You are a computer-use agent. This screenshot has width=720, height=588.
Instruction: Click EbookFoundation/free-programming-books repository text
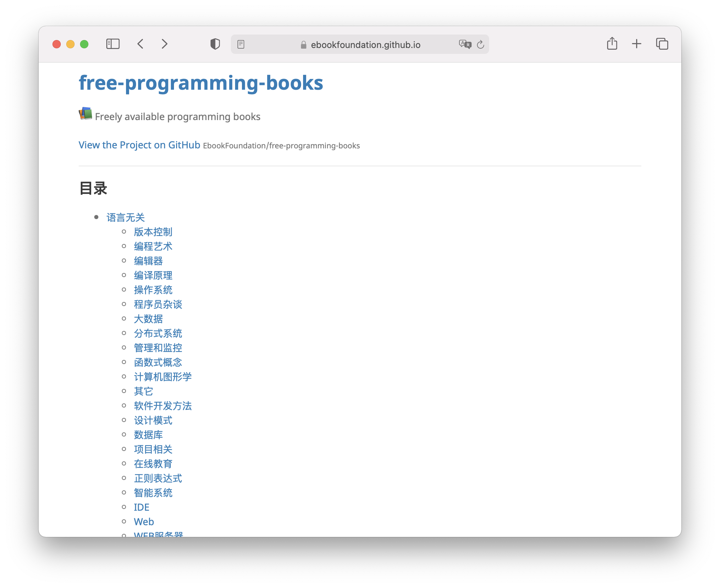pyautogui.click(x=281, y=146)
